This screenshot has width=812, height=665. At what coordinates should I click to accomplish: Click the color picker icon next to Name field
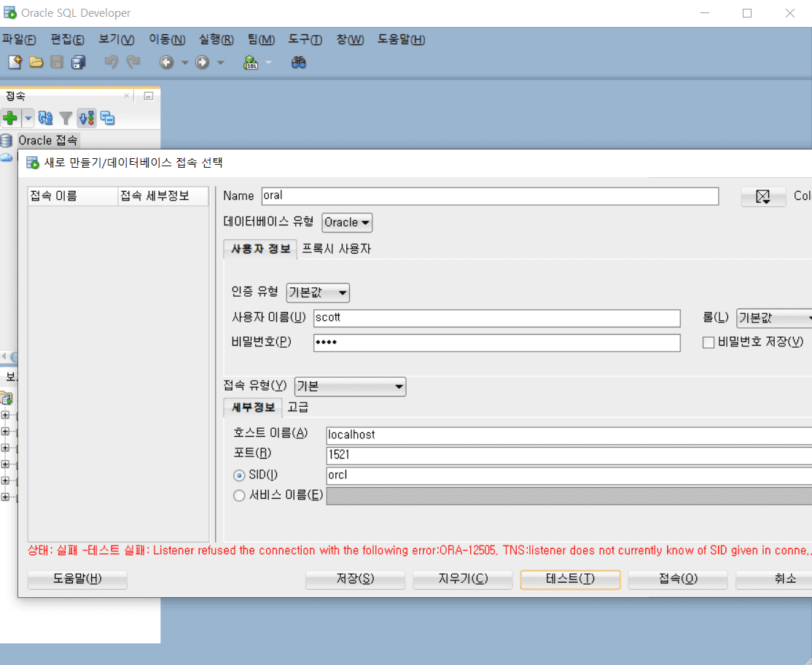click(x=763, y=196)
